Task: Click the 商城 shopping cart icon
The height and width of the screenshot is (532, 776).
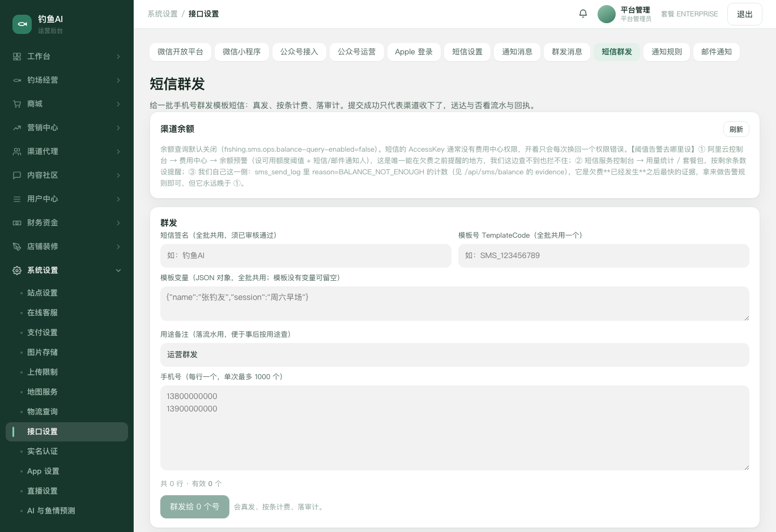Action: (17, 104)
